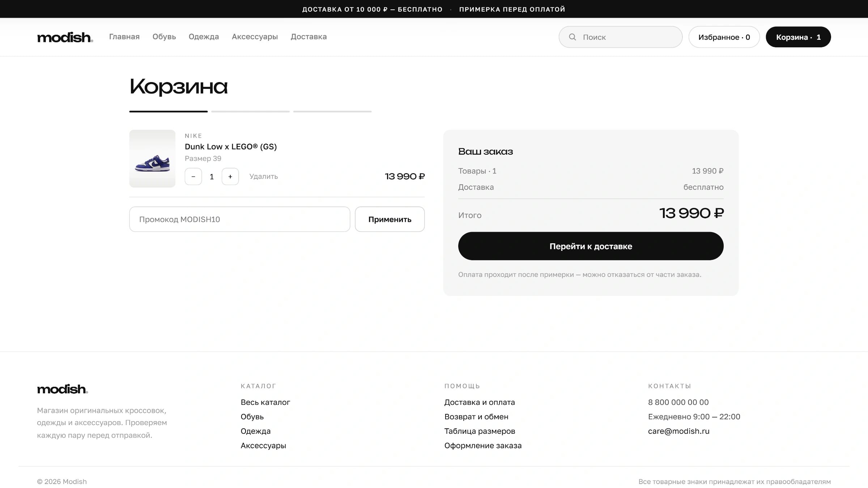Open Доставка и оплата help link
This screenshot has width=868, height=488.
[x=480, y=402]
